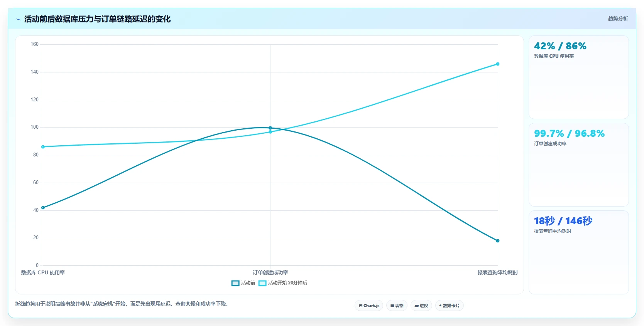Viewport: 644px width, 326px height.
Task: Click the panel title 活动前后数据库压力与订单链路延迟的变化
Action: (97, 19)
